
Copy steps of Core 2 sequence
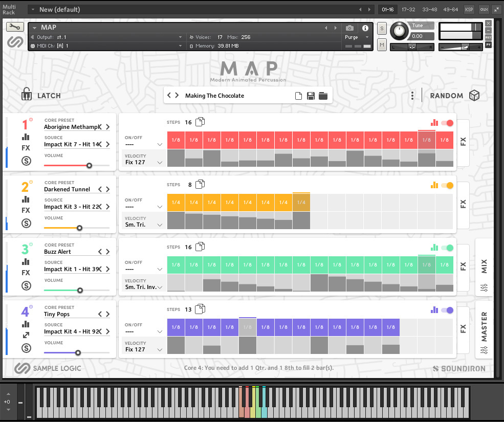200,185
